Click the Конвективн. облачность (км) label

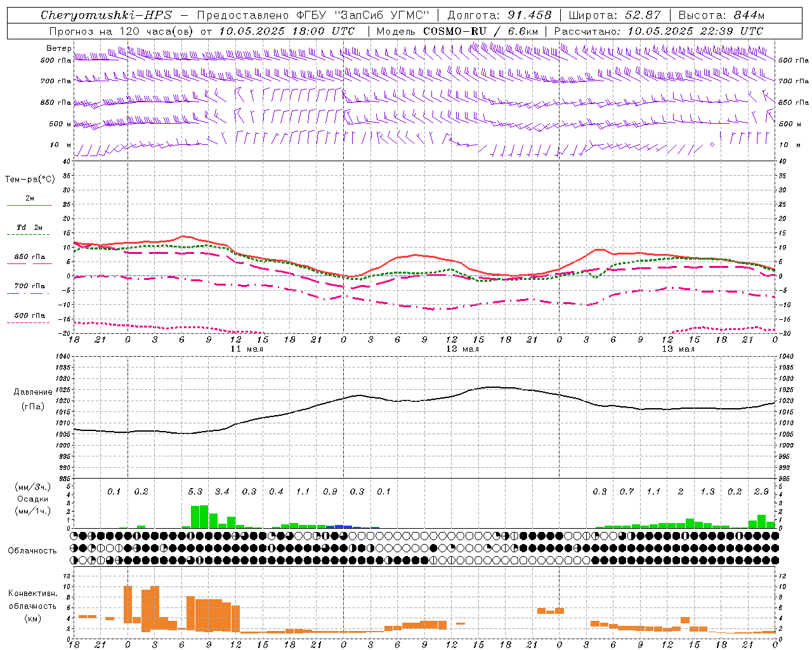pyautogui.click(x=32, y=606)
